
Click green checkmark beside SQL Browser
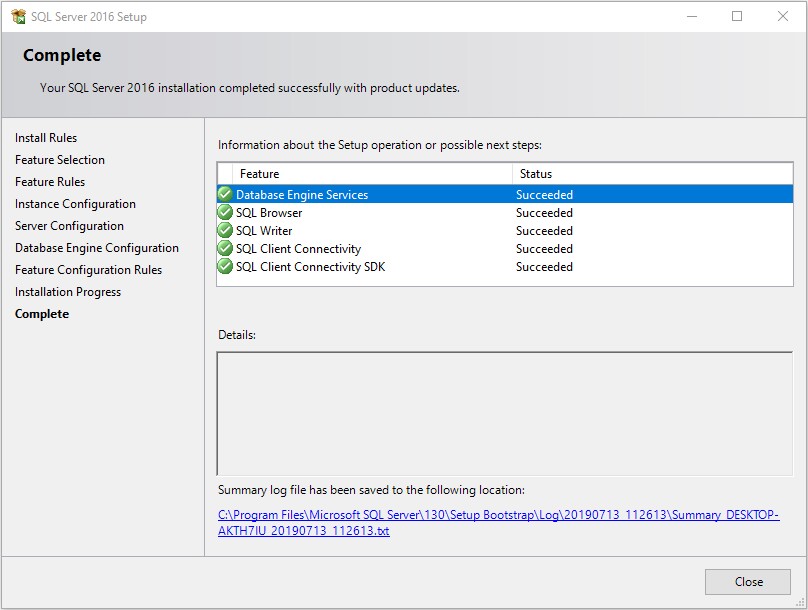point(225,212)
